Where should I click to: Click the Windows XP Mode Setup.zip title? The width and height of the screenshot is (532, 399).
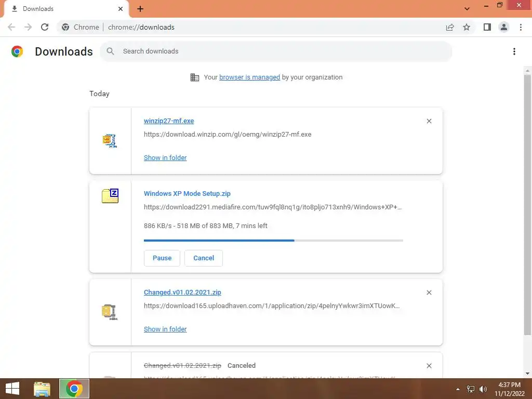tap(187, 193)
